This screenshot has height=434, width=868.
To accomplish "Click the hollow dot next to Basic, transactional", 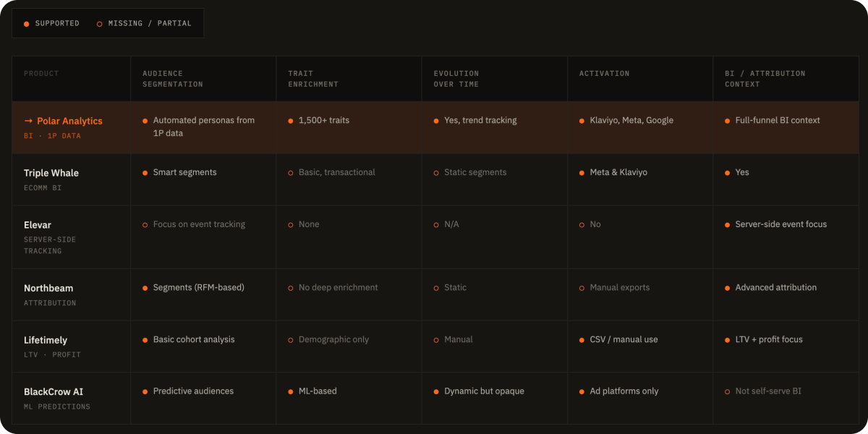I will click(x=291, y=173).
